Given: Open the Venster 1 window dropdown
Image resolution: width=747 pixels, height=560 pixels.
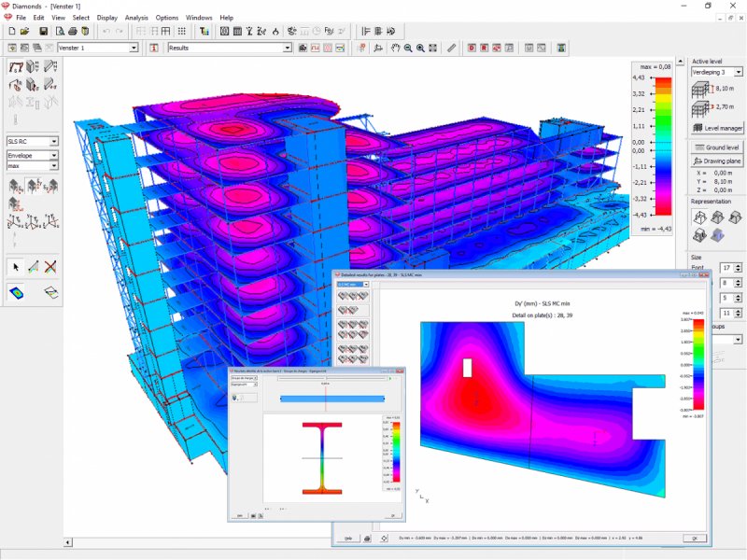Looking at the screenshot, I should click(x=134, y=49).
